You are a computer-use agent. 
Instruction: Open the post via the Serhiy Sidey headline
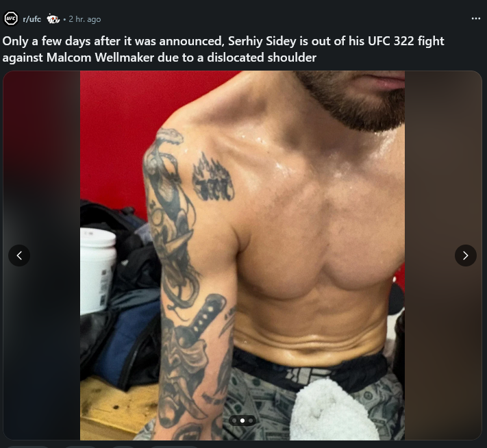pos(223,49)
